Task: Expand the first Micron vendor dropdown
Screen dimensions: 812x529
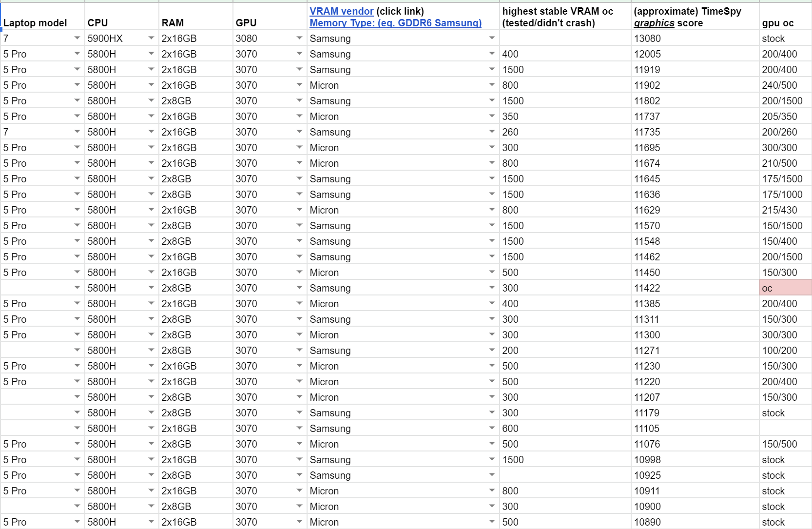Action: (492, 85)
